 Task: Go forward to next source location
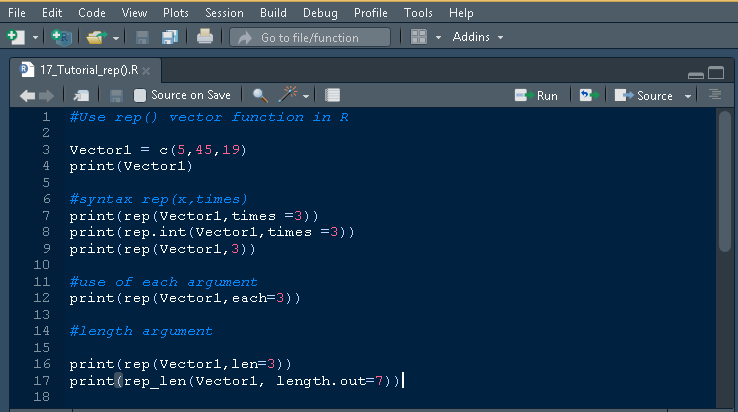point(47,96)
